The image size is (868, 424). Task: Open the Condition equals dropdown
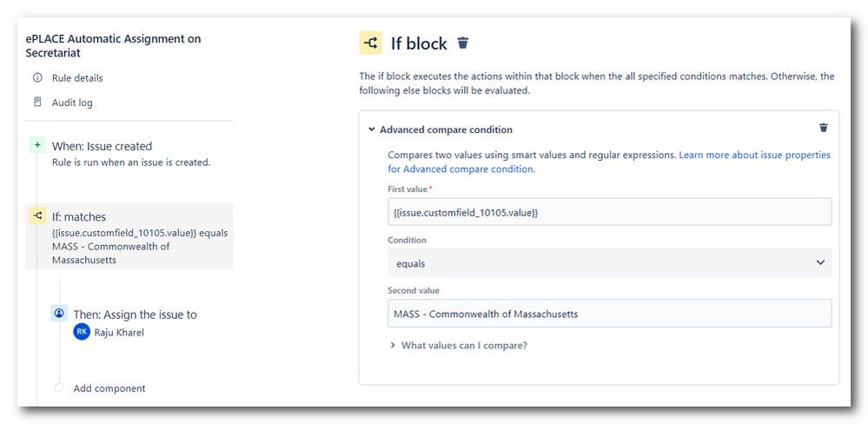[609, 263]
